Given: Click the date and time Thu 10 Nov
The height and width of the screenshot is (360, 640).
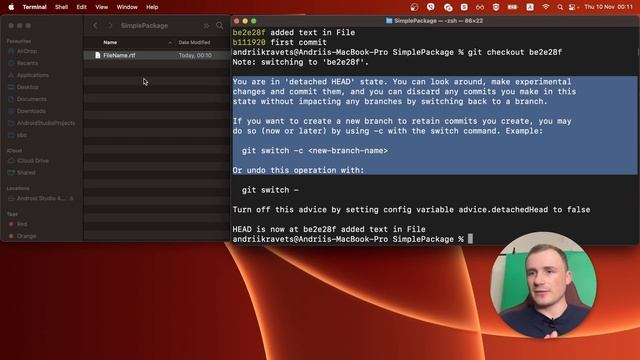Looking at the screenshot, I should [x=608, y=7].
